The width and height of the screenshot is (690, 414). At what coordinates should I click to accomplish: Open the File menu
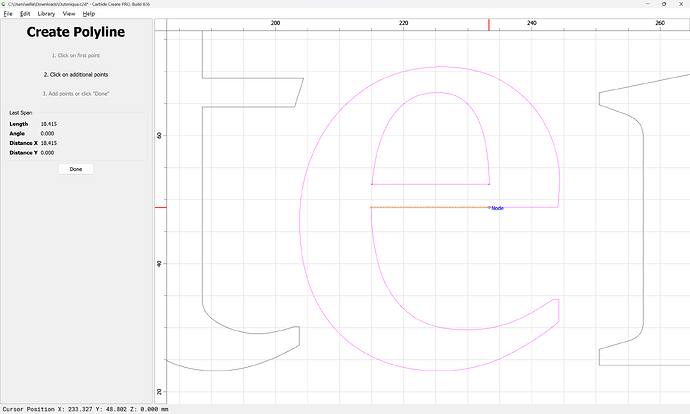[x=8, y=14]
